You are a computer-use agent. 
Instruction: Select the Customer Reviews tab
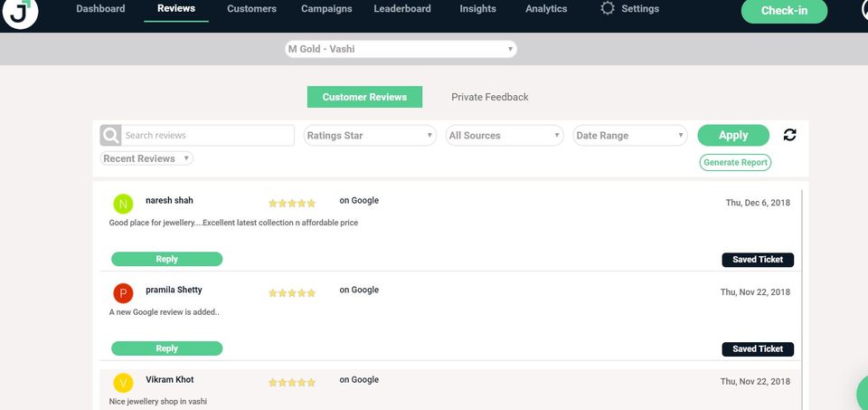click(x=364, y=97)
